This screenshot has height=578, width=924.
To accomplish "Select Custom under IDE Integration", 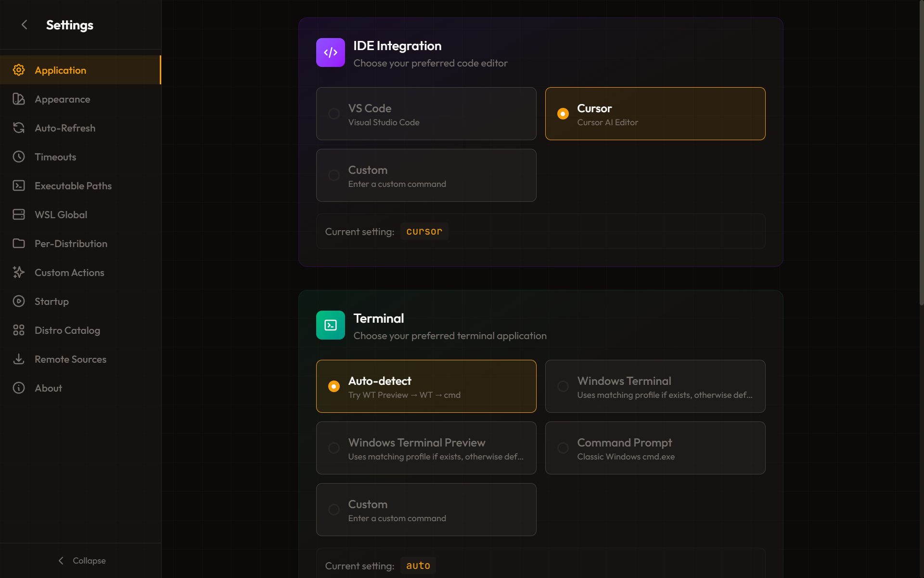I will (426, 175).
